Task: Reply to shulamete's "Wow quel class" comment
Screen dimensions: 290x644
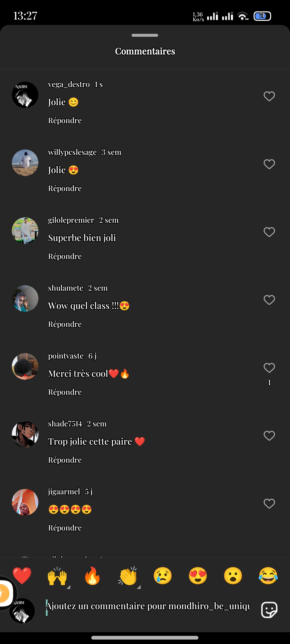Action: point(65,324)
